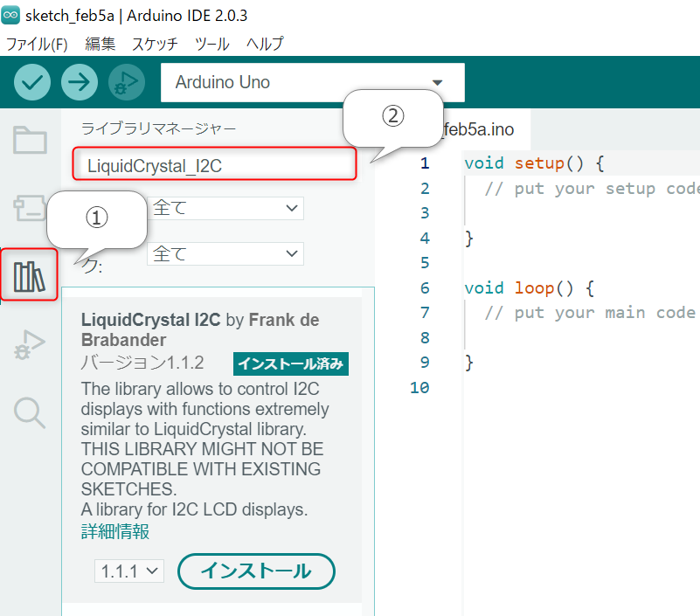Open the スケッチ menu

click(x=155, y=45)
